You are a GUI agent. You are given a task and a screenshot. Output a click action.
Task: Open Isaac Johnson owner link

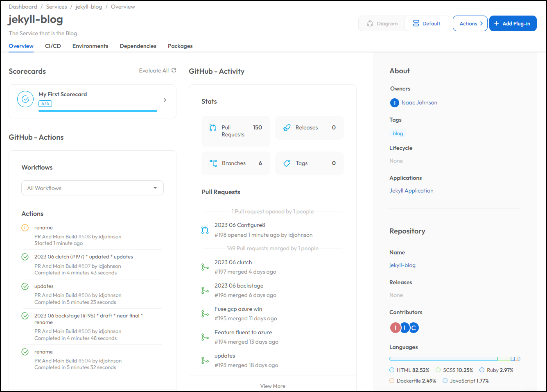coord(419,103)
